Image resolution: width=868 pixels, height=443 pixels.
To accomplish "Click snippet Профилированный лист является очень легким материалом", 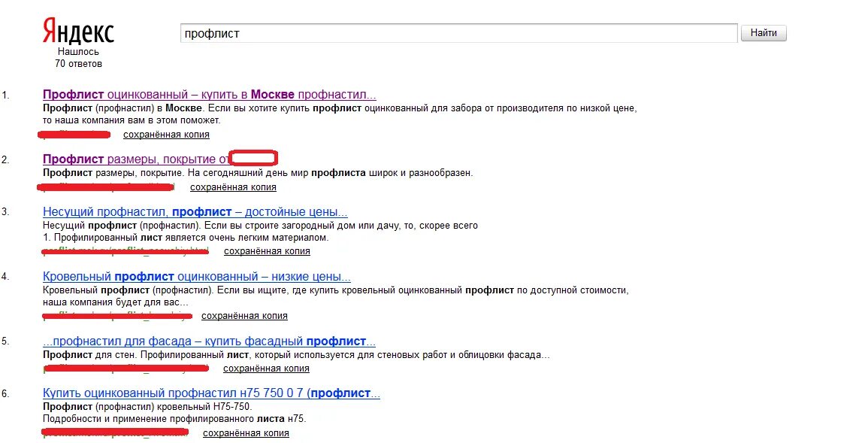I will pos(191,238).
